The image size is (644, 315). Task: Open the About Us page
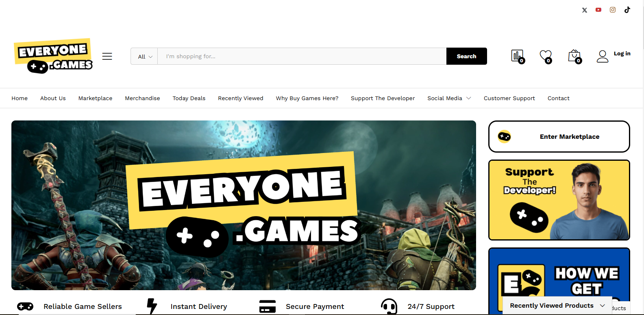click(x=53, y=98)
